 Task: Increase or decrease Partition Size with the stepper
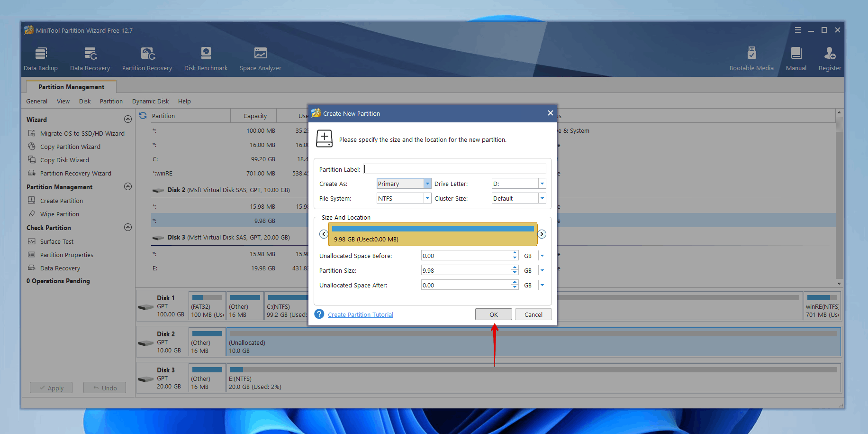515,270
